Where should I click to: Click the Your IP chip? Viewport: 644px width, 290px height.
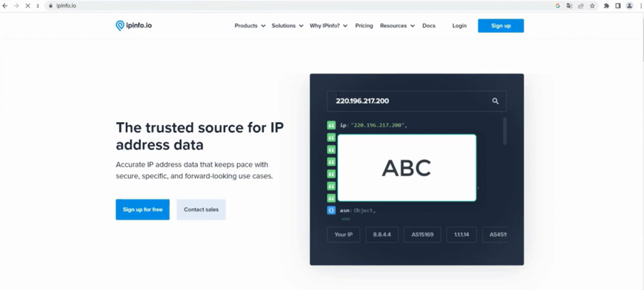343,235
